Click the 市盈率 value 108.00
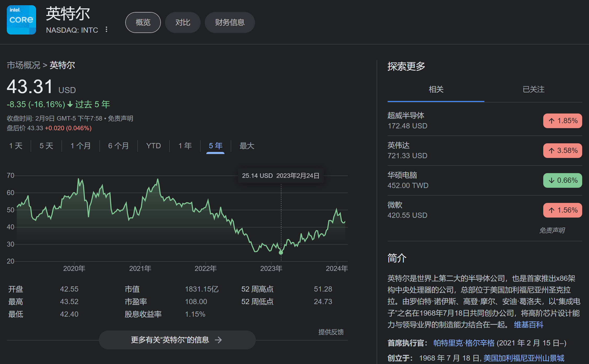The width and height of the screenshot is (589, 364). (196, 302)
